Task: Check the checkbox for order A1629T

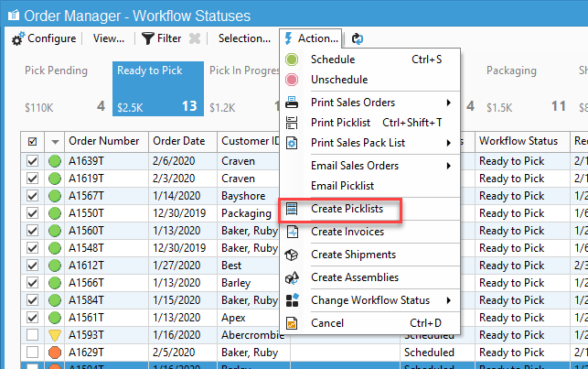Action: [33, 353]
